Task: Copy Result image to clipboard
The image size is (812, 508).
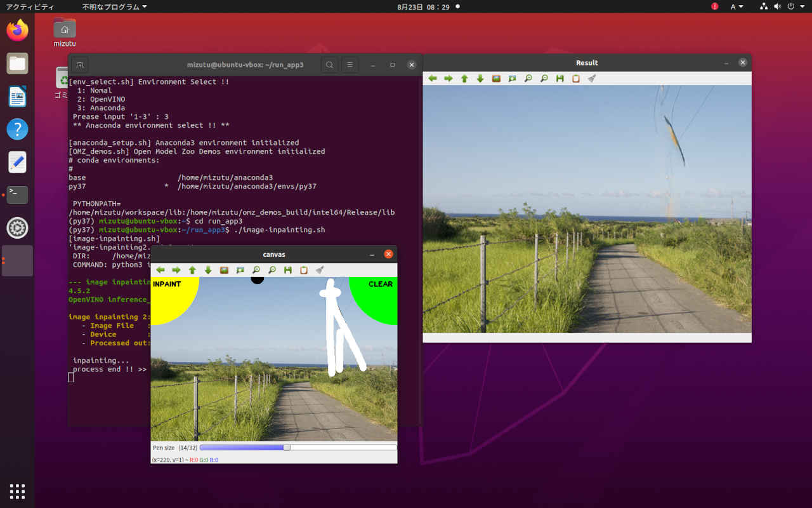Action: click(x=576, y=79)
